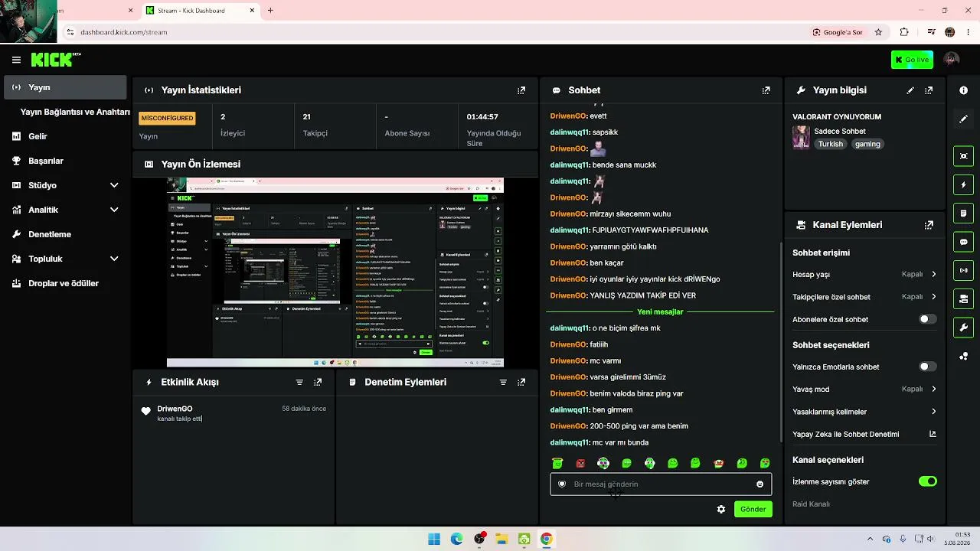Toggle the chat bubble icon in the right rail
The width and height of the screenshot is (980, 551).
tap(963, 242)
